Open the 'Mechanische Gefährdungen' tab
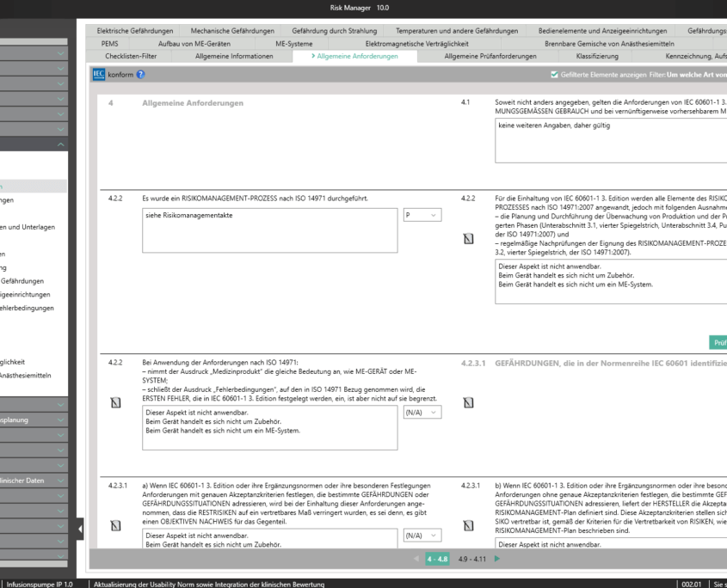Screen dimensions: 727x588 [232, 31]
